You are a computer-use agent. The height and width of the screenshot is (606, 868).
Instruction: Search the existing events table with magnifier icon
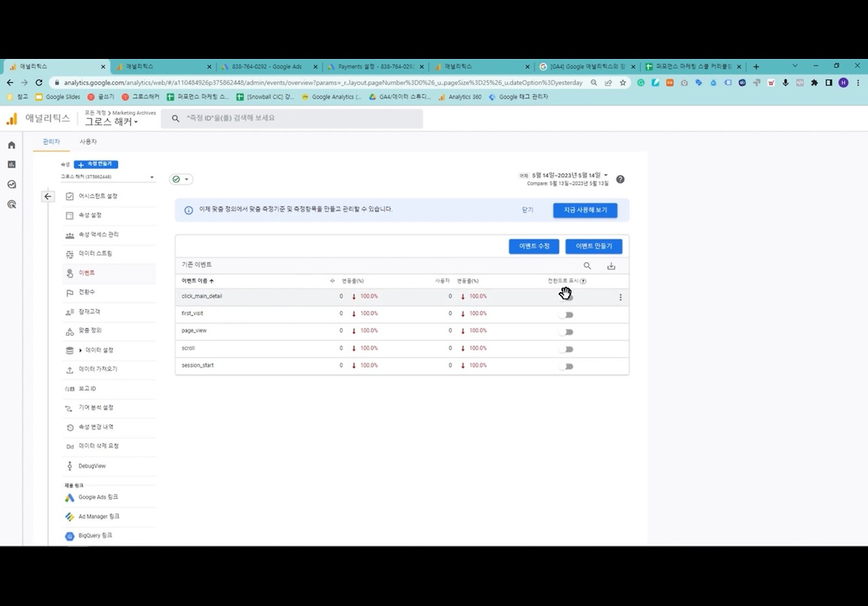[x=587, y=266]
